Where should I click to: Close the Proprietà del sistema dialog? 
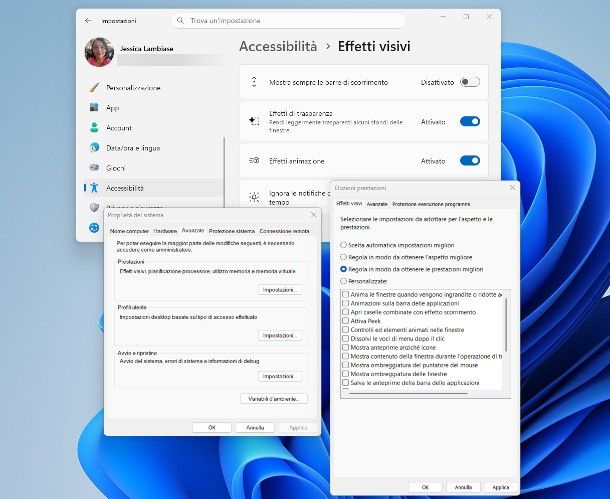coord(314,215)
